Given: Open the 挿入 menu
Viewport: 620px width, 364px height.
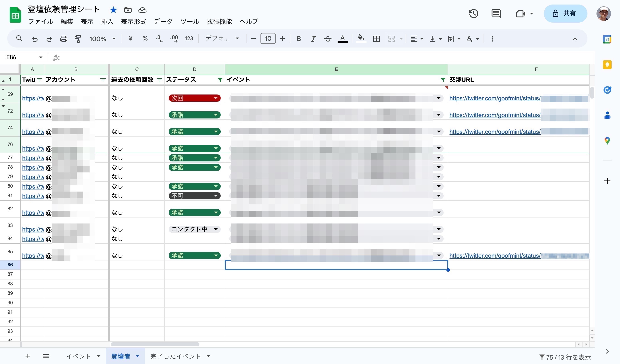Looking at the screenshot, I should (107, 22).
